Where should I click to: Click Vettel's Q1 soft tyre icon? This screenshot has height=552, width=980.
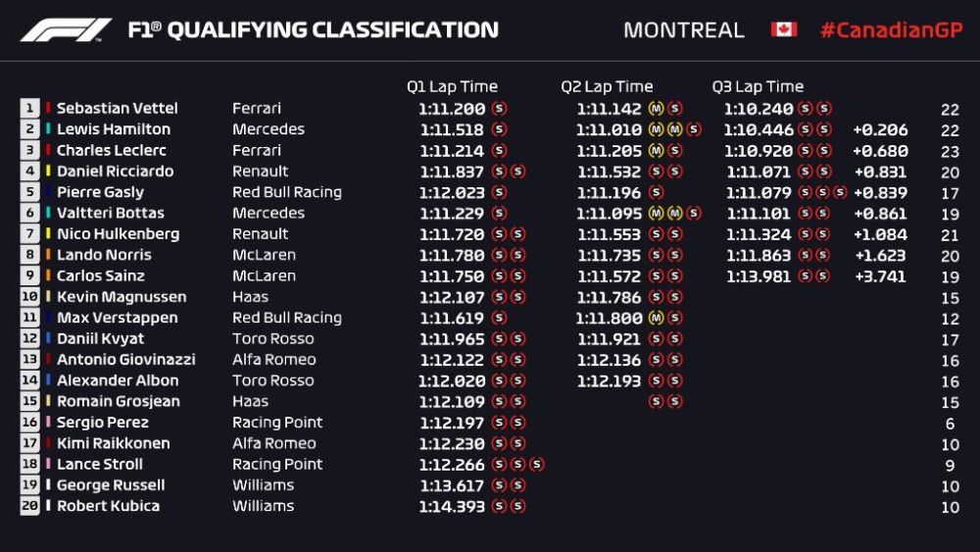(x=499, y=109)
